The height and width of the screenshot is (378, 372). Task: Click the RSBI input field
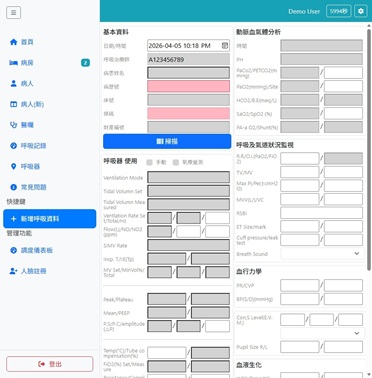(x=322, y=213)
